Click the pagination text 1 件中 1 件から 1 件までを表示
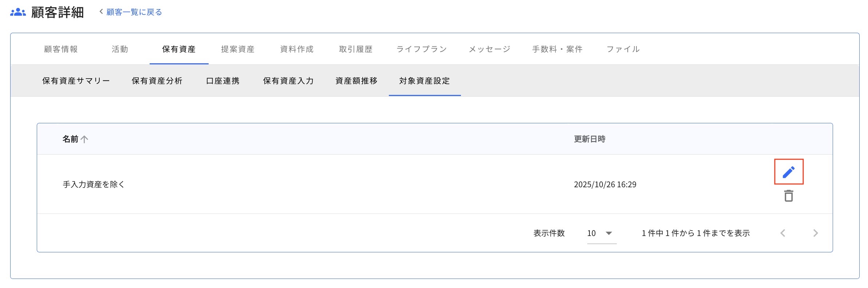868x288 pixels. pos(695,233)
